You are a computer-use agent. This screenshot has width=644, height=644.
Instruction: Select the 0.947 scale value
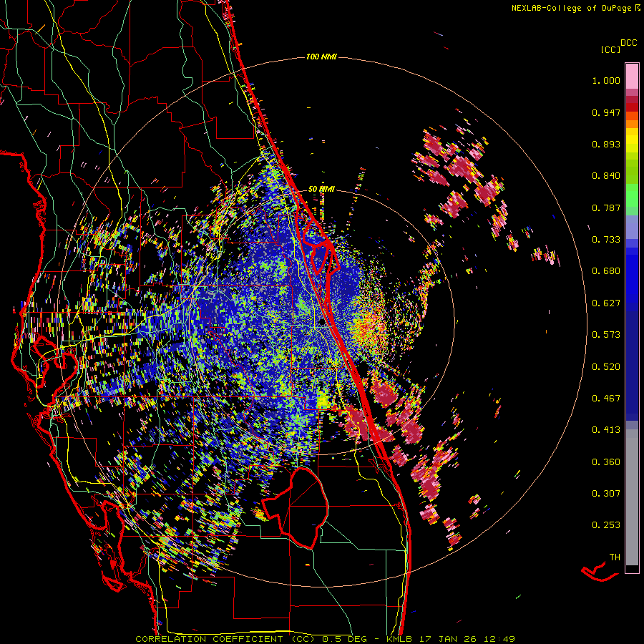[606, 112]
